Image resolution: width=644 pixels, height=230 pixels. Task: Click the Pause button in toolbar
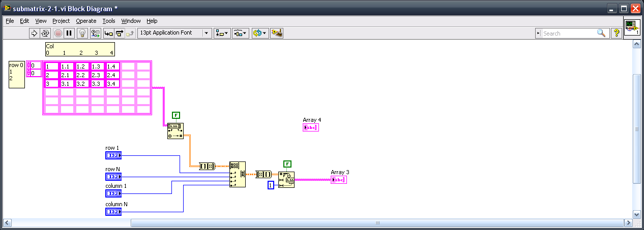(69, 33)
